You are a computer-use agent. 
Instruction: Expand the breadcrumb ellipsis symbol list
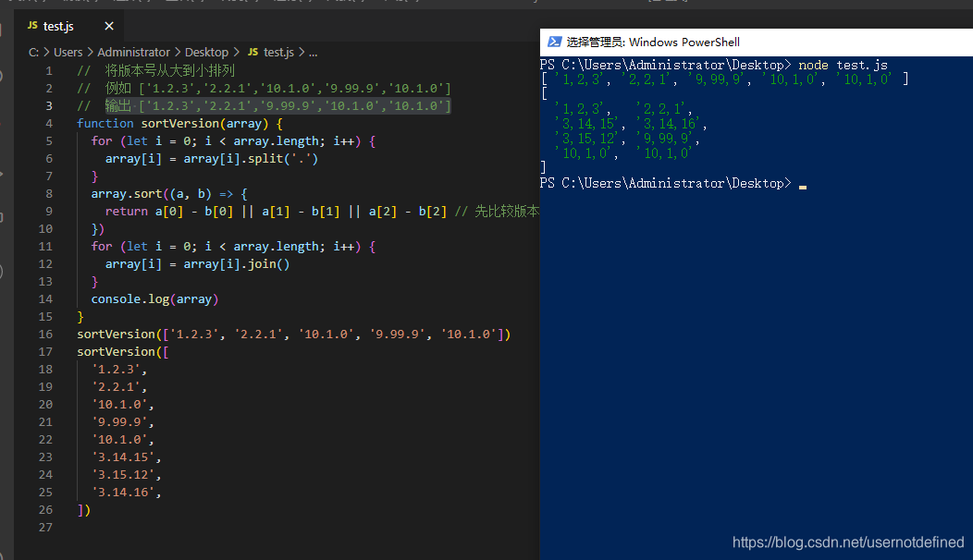tap(314, 53)
